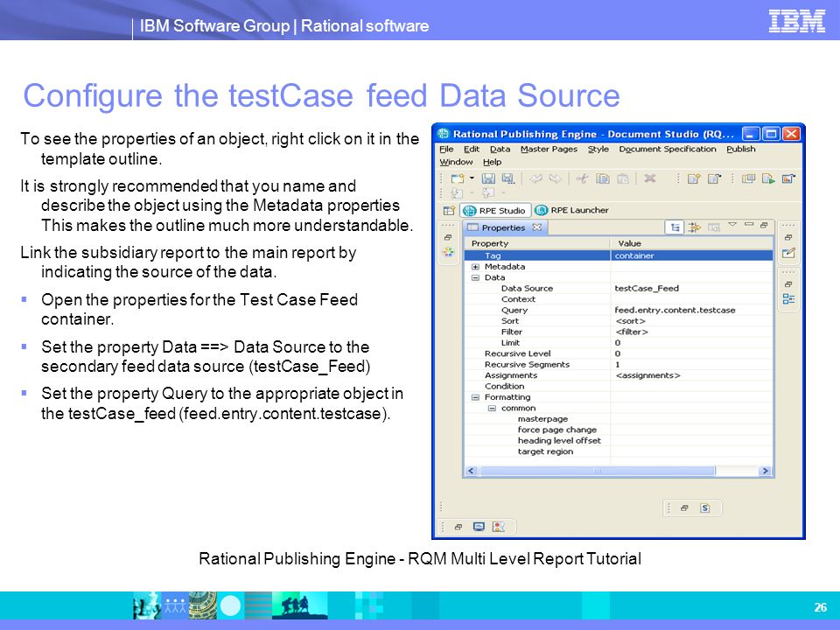Open the Help menu
Image resolution: width=840 pixels, height=630 pixels.
coord(492,162)
